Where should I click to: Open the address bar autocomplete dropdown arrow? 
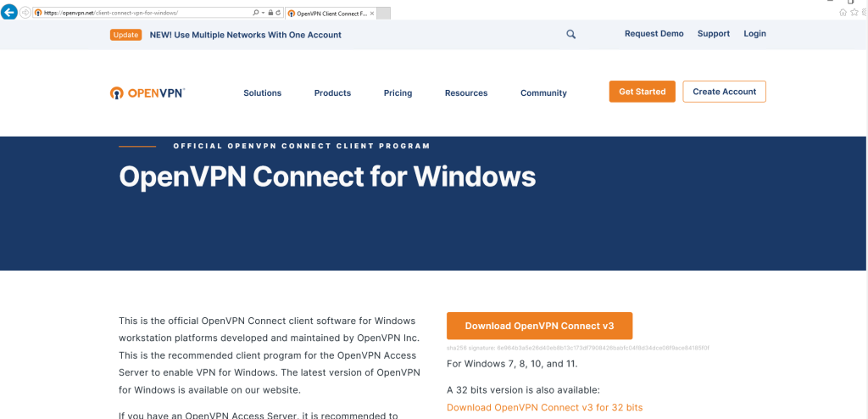point(263,12)
